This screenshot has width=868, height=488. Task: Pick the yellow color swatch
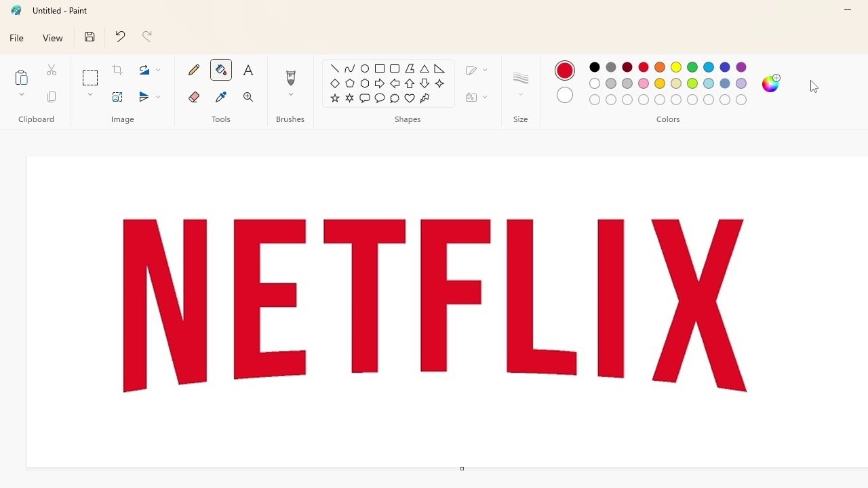tap(676, 67)
